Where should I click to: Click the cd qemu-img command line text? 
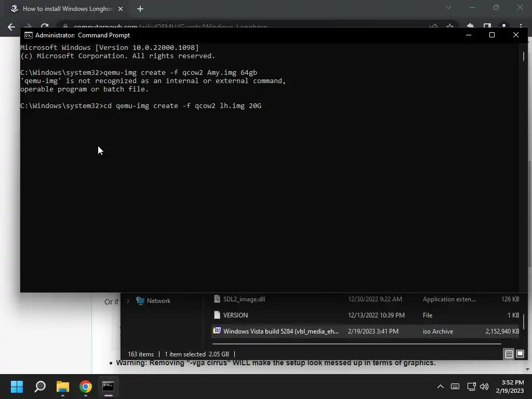(x=182, y=106)
